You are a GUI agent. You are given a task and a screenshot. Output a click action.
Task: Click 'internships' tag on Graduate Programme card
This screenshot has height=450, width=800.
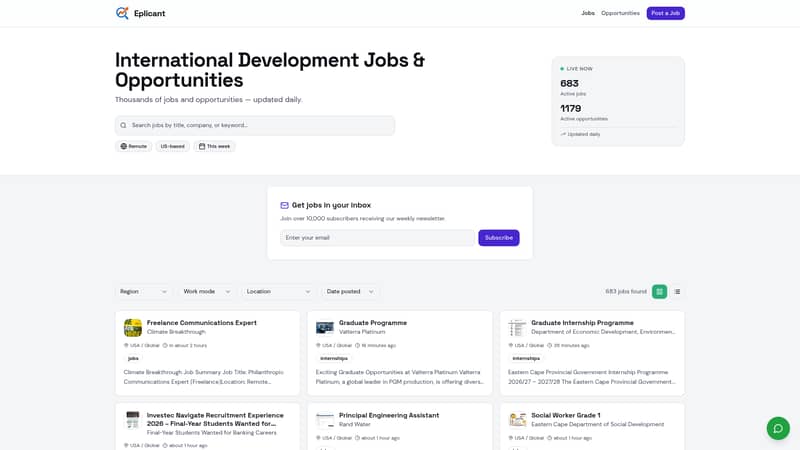tap(334, 359)
